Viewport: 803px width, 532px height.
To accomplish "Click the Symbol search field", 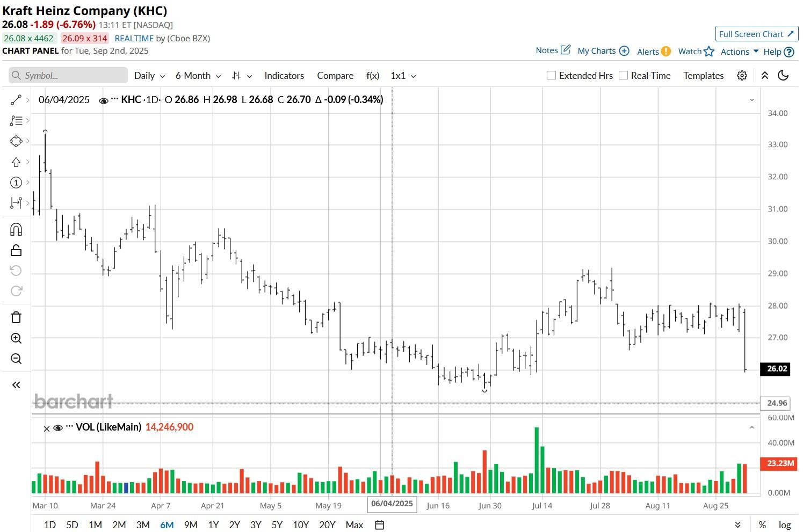I will pos(68,76).
